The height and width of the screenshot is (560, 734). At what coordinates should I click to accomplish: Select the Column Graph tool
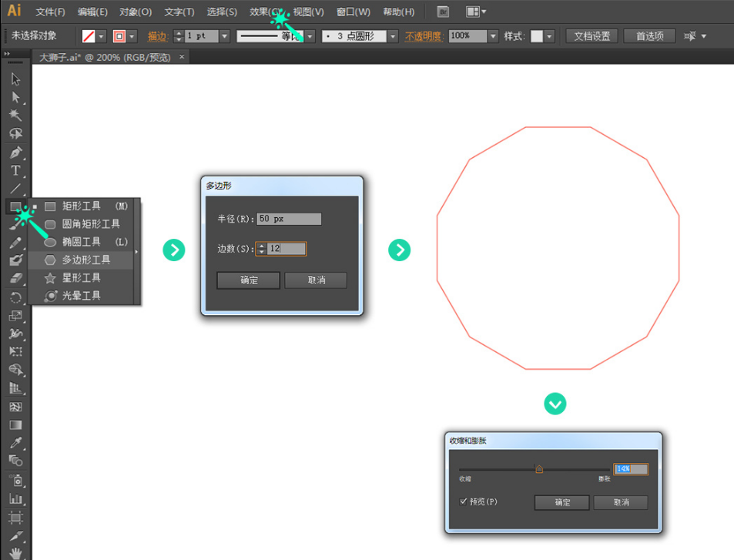15,498
